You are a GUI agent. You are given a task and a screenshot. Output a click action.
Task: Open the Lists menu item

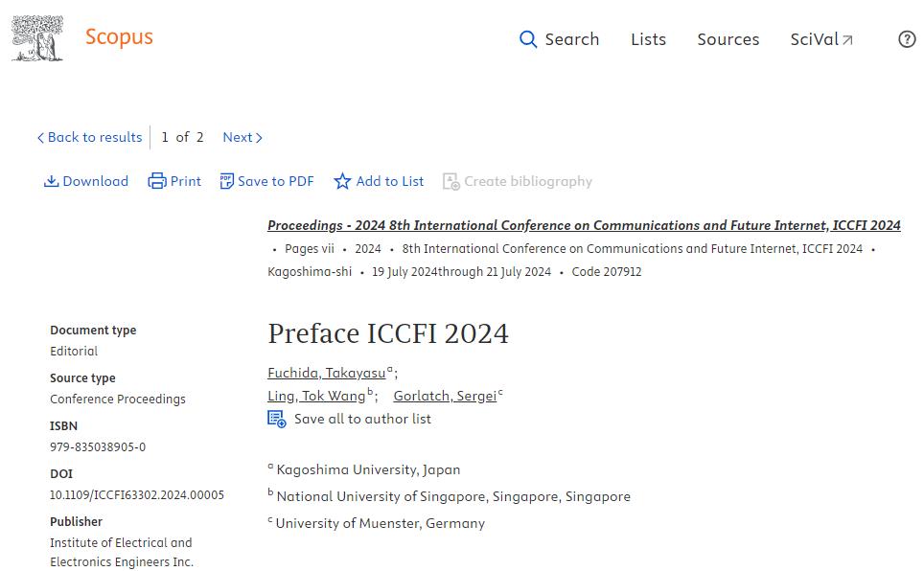coord(648,39)
